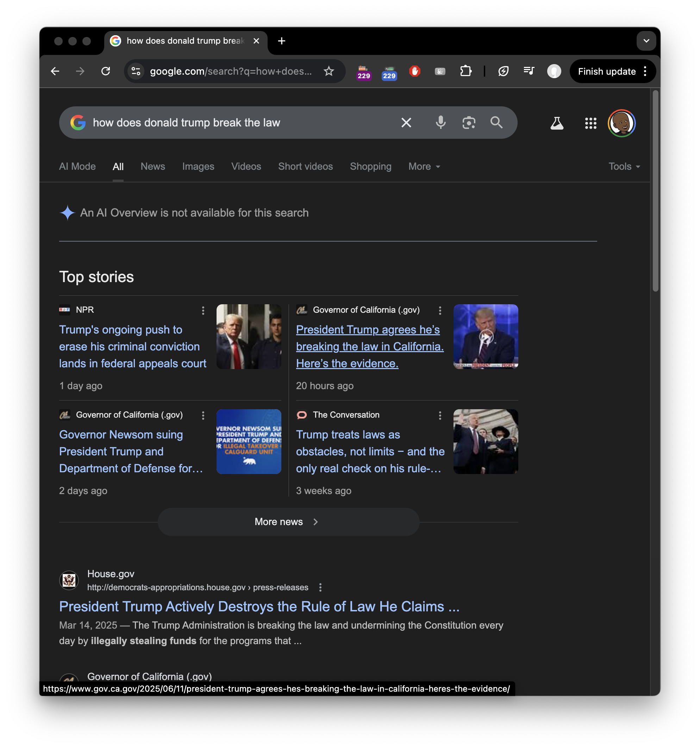
Task: Click the lightning bolt performance icon
Action: coord(503,71)
